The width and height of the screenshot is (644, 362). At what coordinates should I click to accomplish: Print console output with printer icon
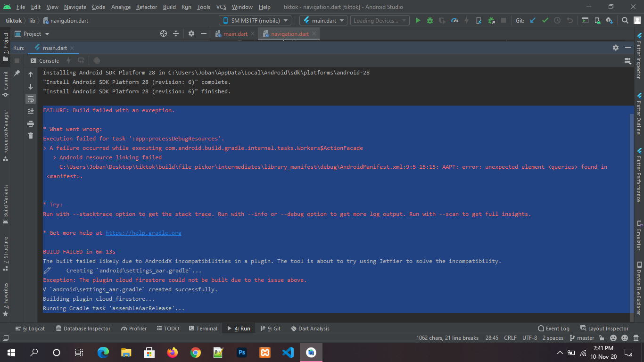click(31, 123)
